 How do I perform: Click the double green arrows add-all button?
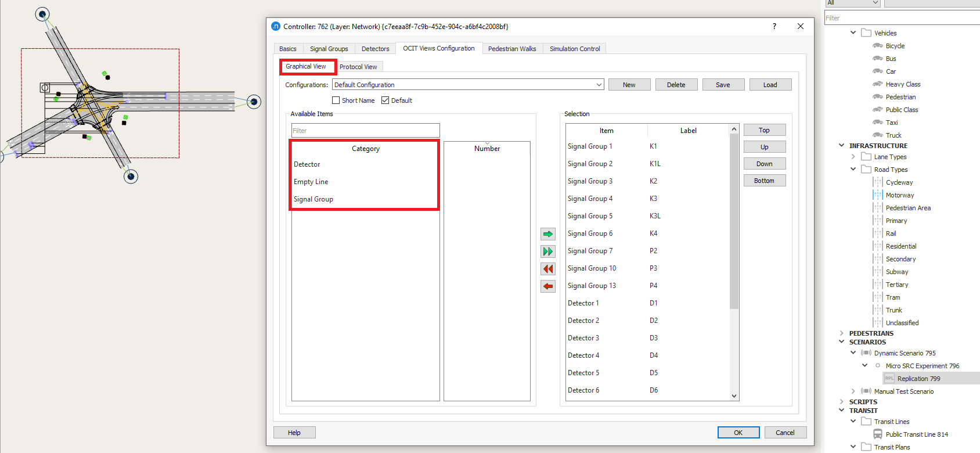547,251
